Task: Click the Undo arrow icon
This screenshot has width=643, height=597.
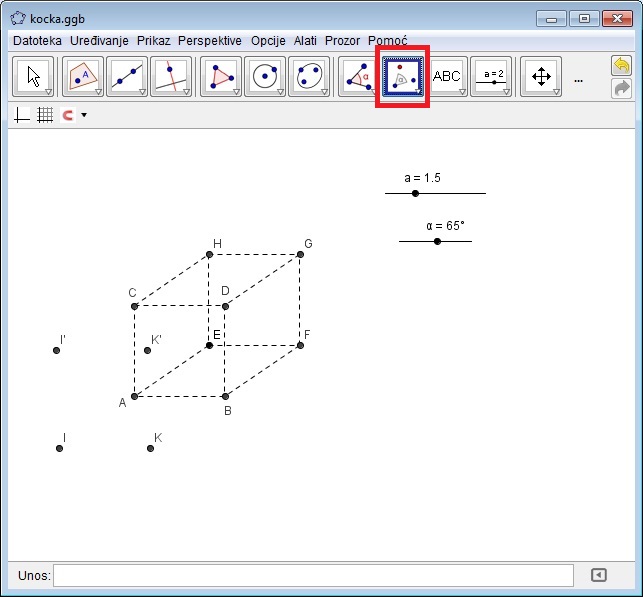Action: [x=621, y=66]
